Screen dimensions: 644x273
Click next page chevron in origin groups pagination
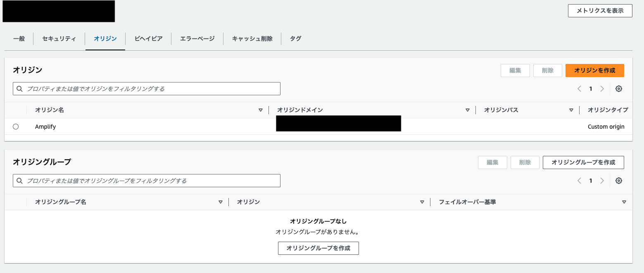pos(602,181)
